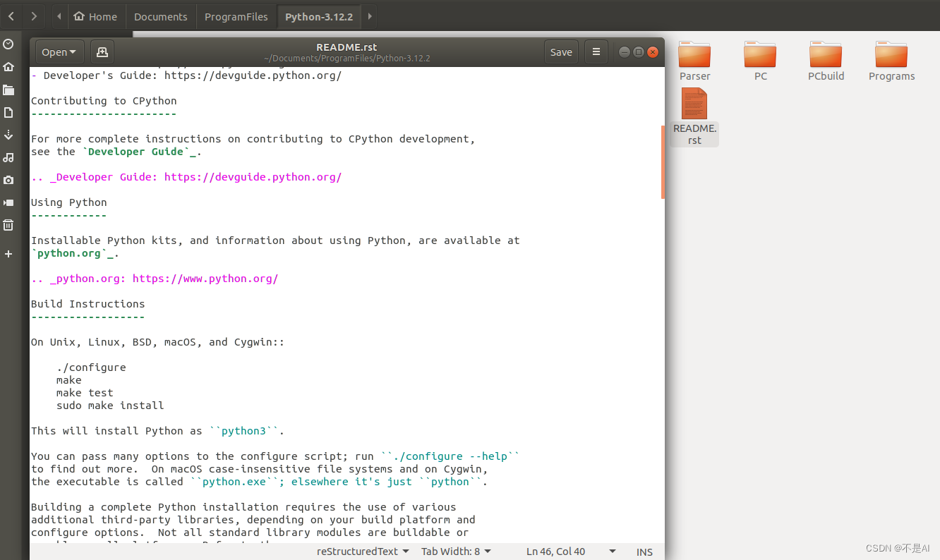The image size is (940, 560).
Task: Click the gedit vertical scrollbar handle
Action: (x=663, y=162)
